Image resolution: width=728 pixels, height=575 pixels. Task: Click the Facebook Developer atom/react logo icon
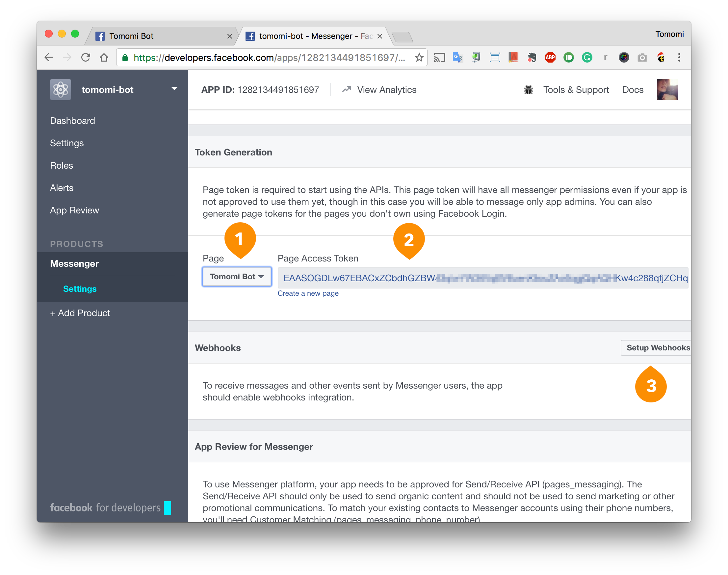[x=59, y=90]
